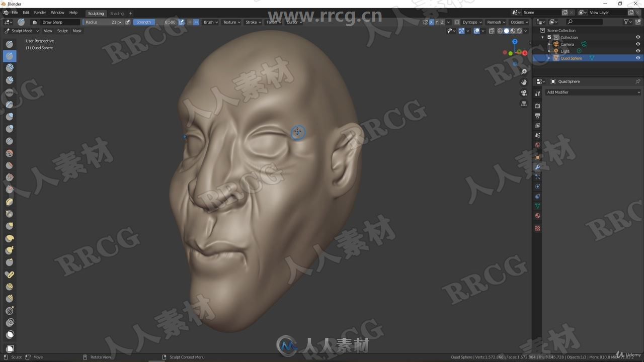Open the File menu
The height and width of the screenshot is (362, 644).
click(x=15, y=13)
